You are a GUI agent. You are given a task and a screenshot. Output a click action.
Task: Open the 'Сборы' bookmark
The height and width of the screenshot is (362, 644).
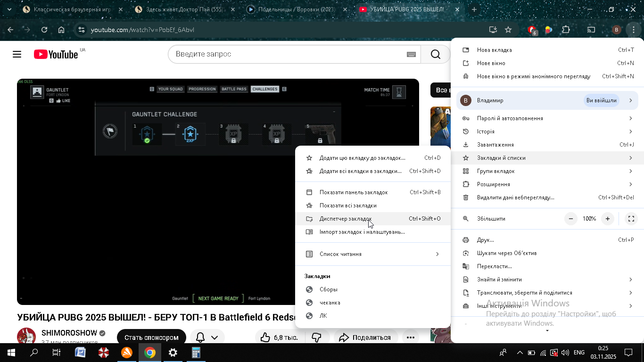click(373, 289)
